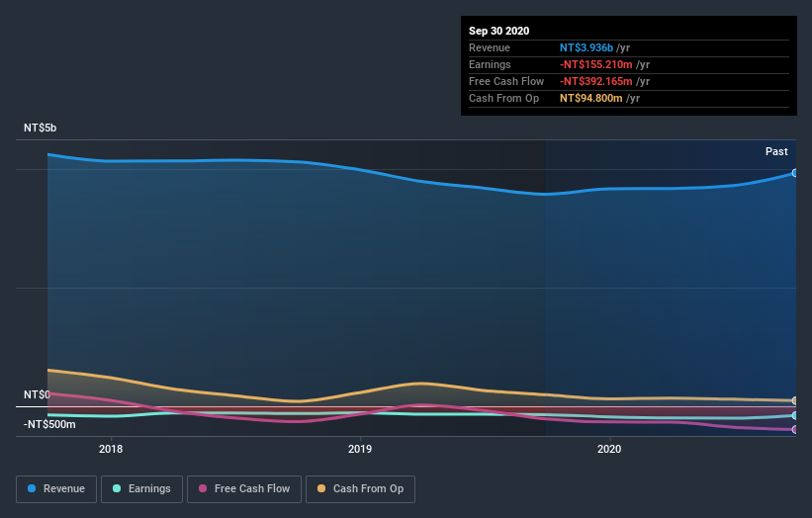This screenshot has height=518, width=812.
Task: Click the Free Cash Flow end marker
Action: coord(795,429)
